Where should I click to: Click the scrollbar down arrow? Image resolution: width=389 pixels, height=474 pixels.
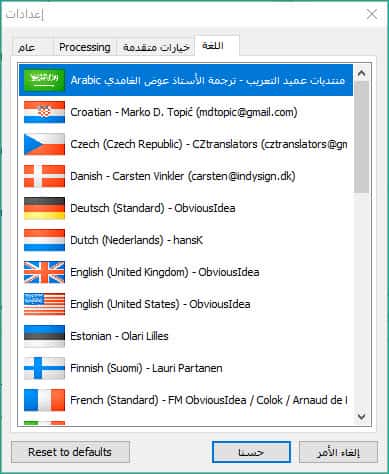tap(362, 416)
